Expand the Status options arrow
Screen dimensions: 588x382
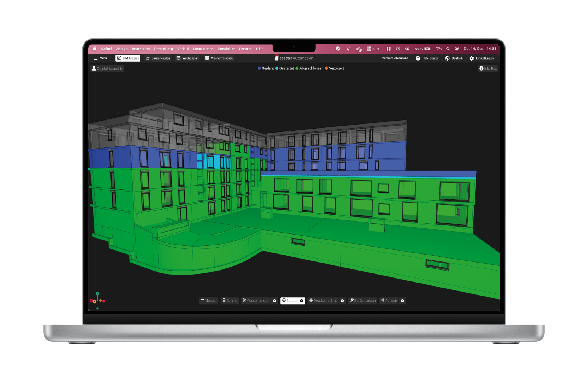[x=302, y=301]
